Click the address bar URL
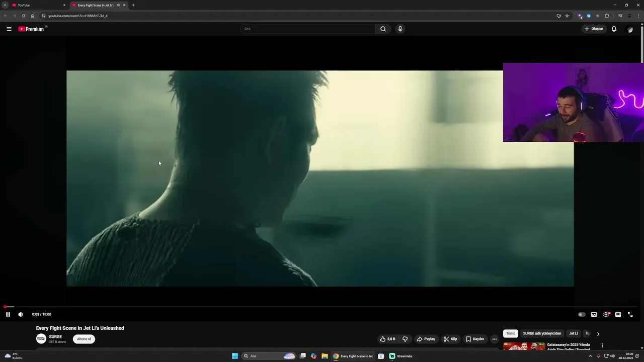Image resolution: width=644 pixels, height=362 pixels. click(x=78, y=16)
